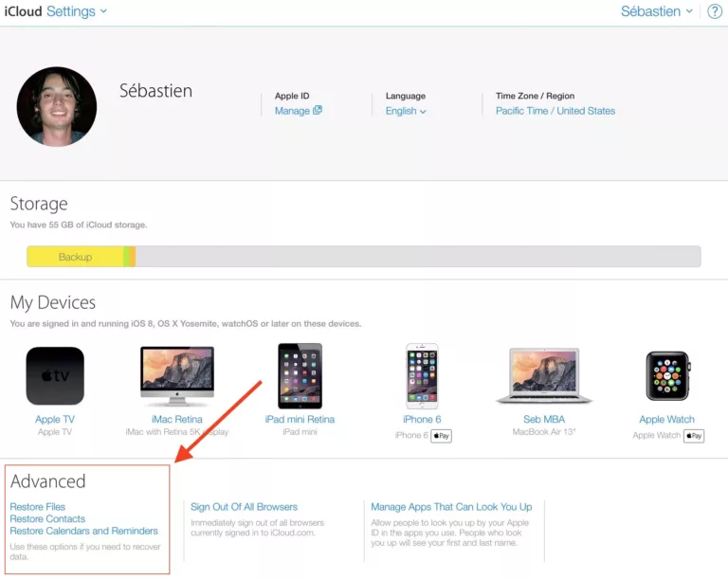Click the external link icon beside Manage

pos(318,110)
